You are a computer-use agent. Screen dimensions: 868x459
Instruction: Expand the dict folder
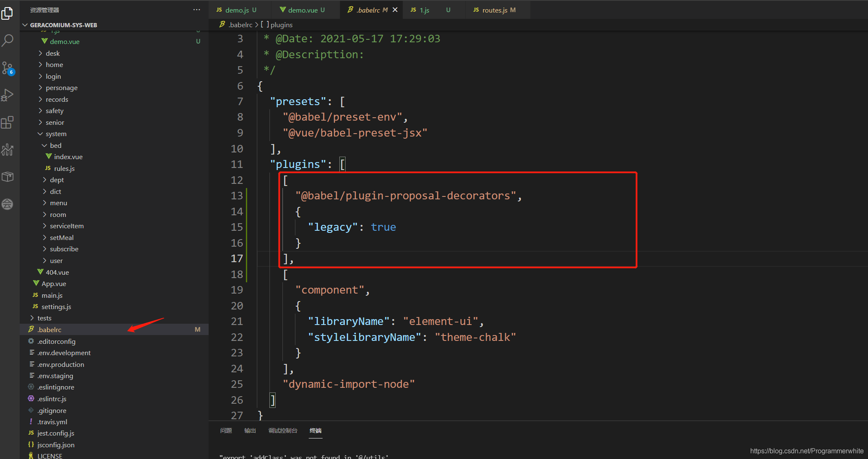[x=114, y=191]
